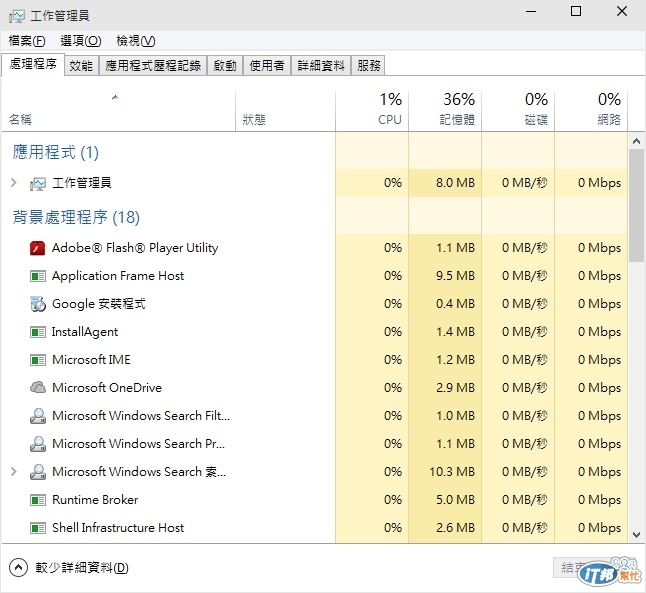This screenshot has height=593, width=646.
Task: Click the Task Manager title bar icon
Action: click(17, 16)
